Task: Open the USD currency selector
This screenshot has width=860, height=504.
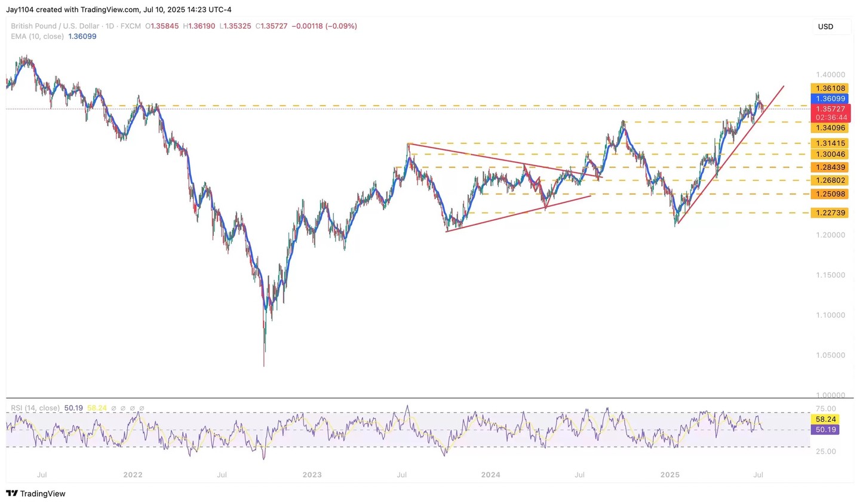Action: [825, 26]
